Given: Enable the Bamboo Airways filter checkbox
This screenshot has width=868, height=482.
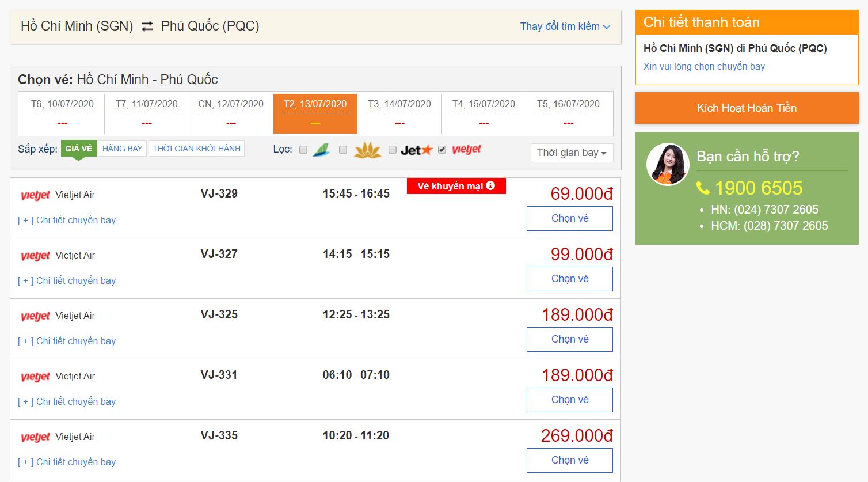Looking at the screenshot, I should coord(303,150).
